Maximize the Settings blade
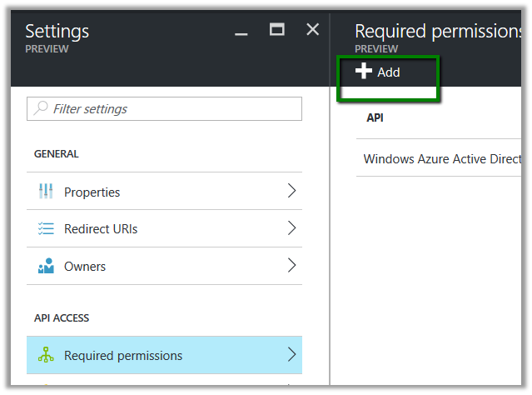 click(277, 30)
